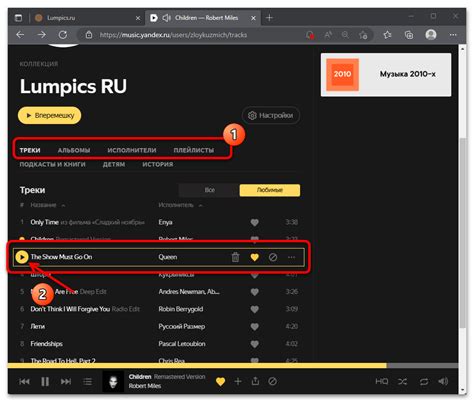Toggle shuffle in the player
Viewport: 474px width, 402px height.
coord(402,381)
